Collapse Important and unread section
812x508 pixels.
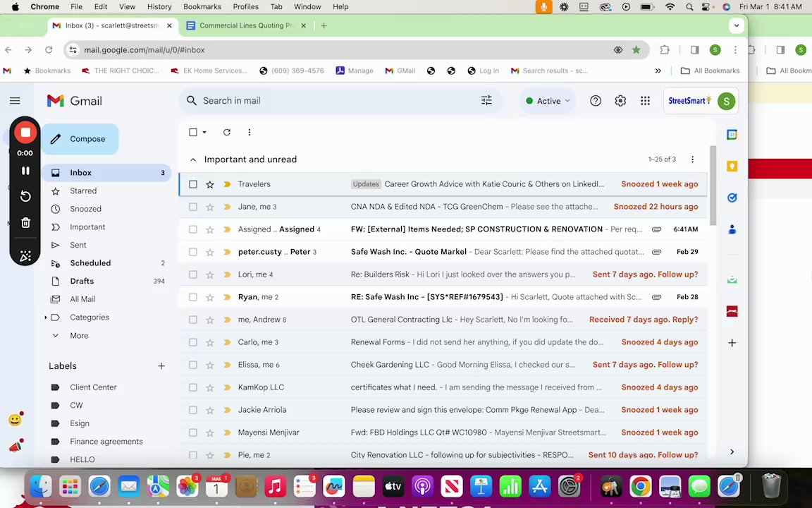click(193, 159)
